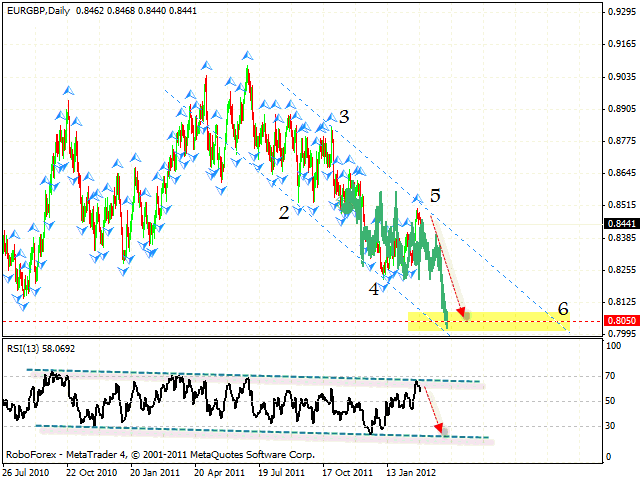This screenshot has height=480, width=640.
Task: Click the 0.8441 current price tag
Action: click(620, 224)
